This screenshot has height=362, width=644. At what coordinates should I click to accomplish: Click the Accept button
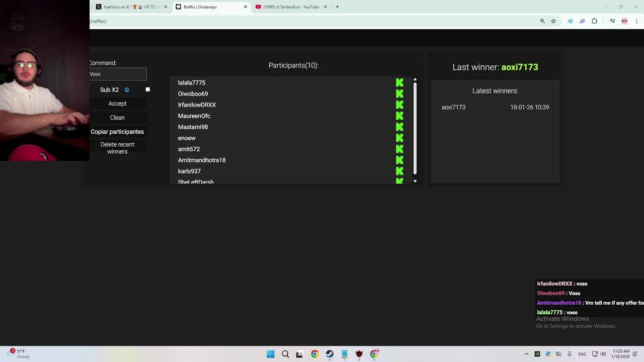tap(117, 104)
